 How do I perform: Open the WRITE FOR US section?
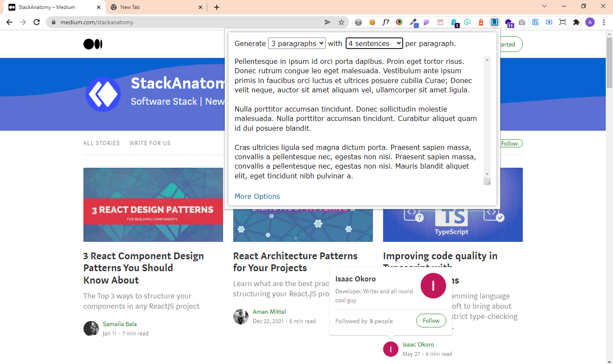pyautogui.click(x=150, y=143)
